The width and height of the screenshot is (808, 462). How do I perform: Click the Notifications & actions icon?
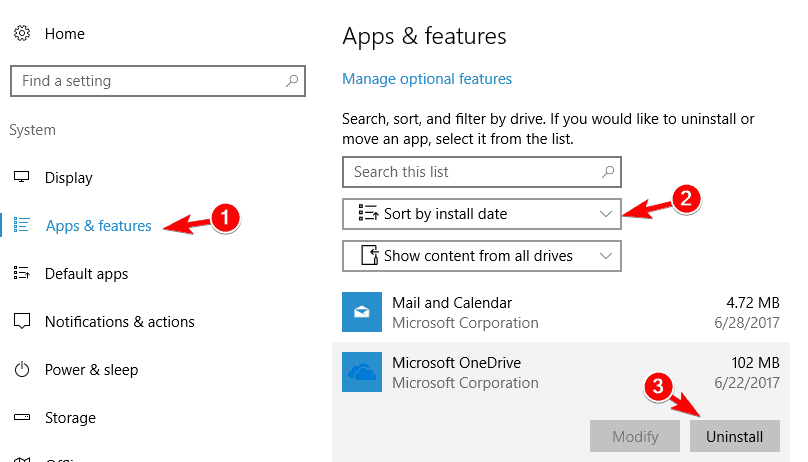pos(21,322)
